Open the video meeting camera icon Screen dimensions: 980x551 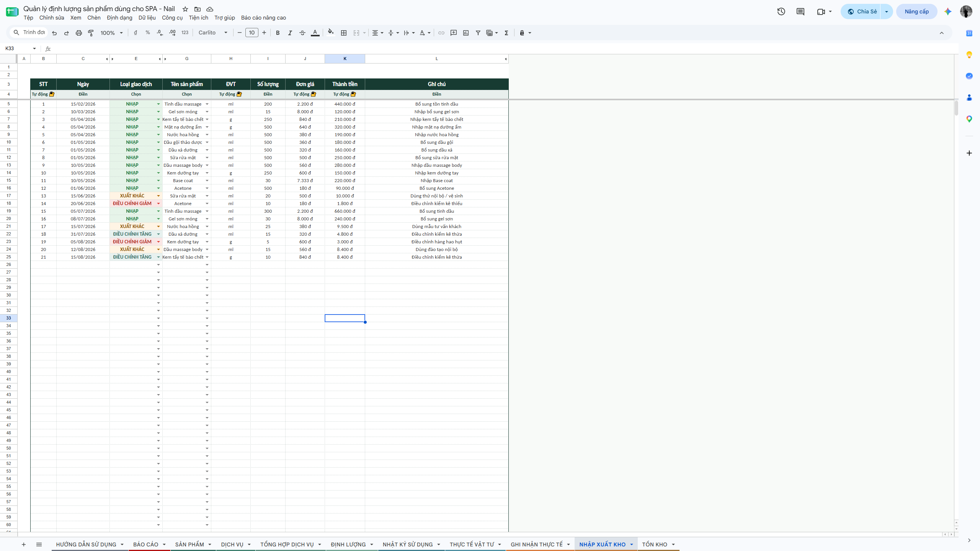click(821, 11)
